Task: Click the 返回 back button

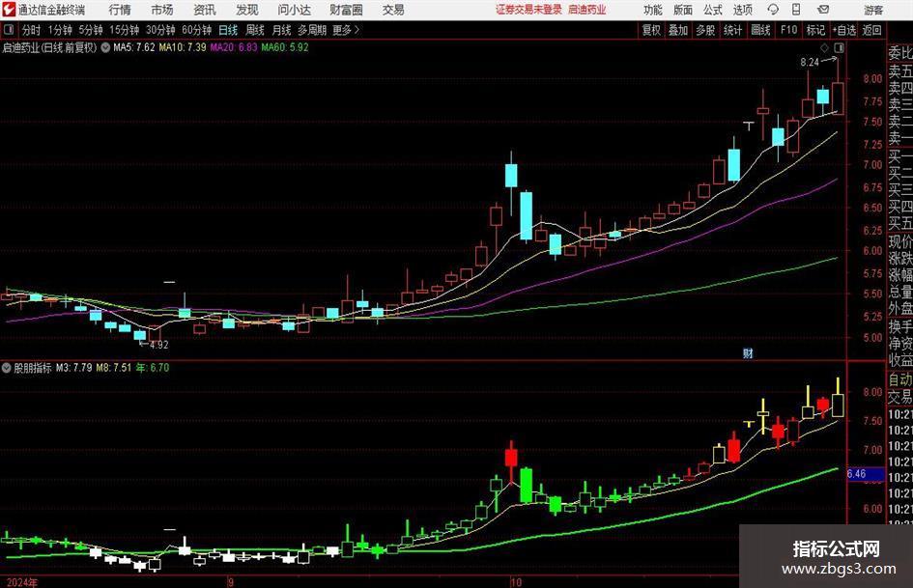Action: point(871,30)
